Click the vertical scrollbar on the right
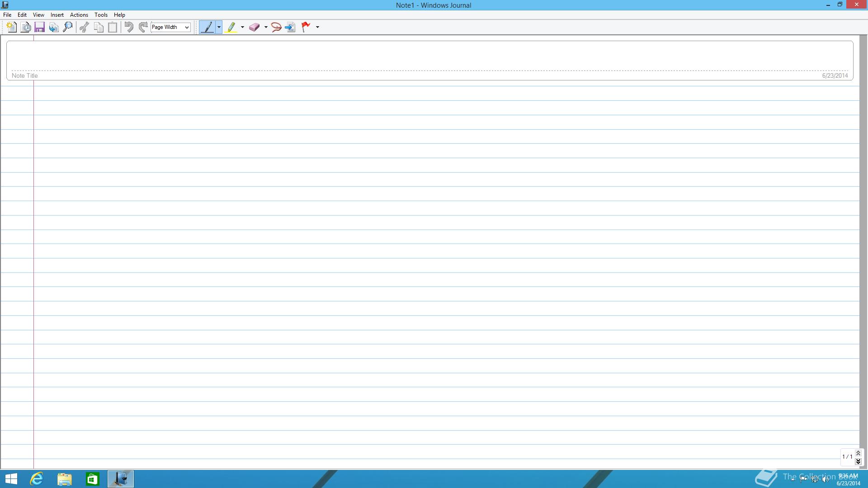Viewport: 868px width, 488px height. 863,252
